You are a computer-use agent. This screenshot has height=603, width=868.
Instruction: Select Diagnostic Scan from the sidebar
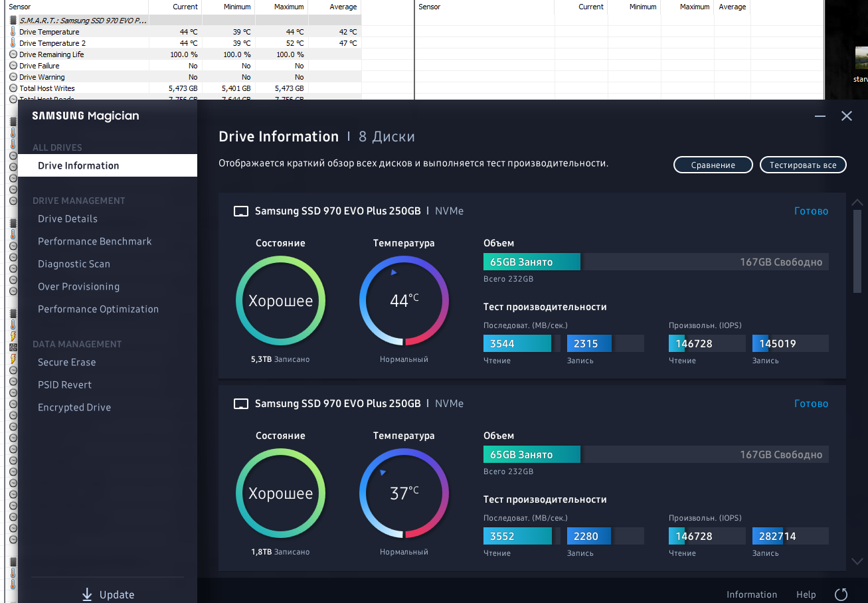74,264
